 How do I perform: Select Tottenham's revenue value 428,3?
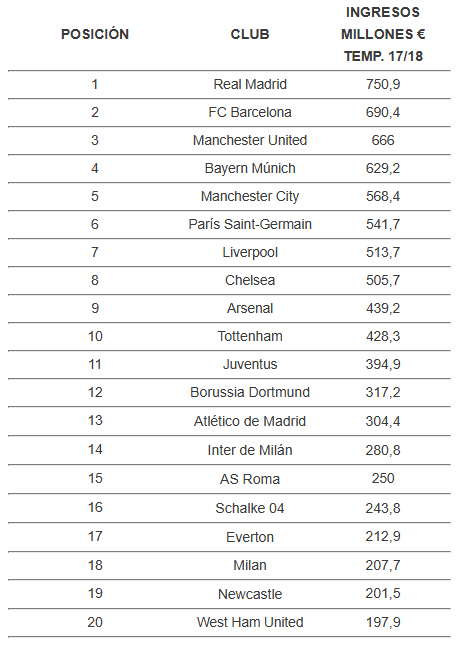[x=383, y=336]
